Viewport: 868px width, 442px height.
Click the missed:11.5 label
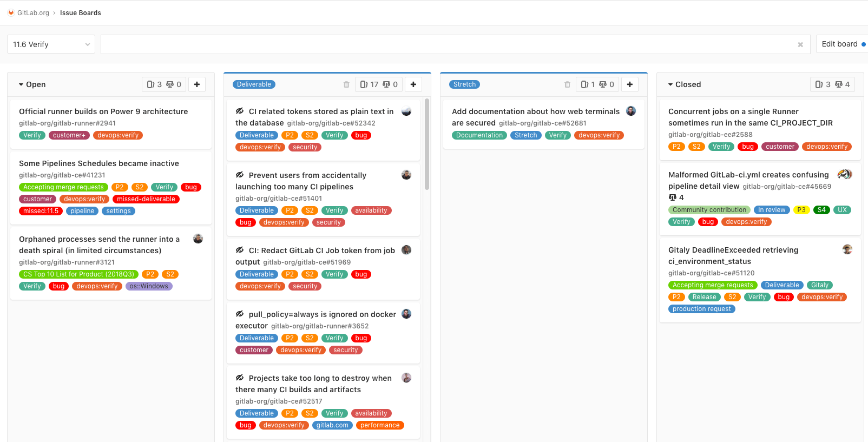(x=41, y=211)
